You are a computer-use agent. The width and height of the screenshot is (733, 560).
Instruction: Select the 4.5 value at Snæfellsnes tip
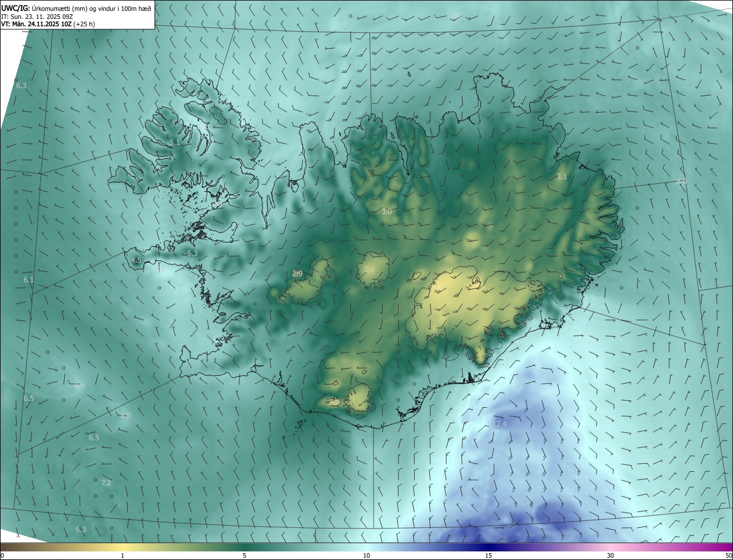click(136, 260)
